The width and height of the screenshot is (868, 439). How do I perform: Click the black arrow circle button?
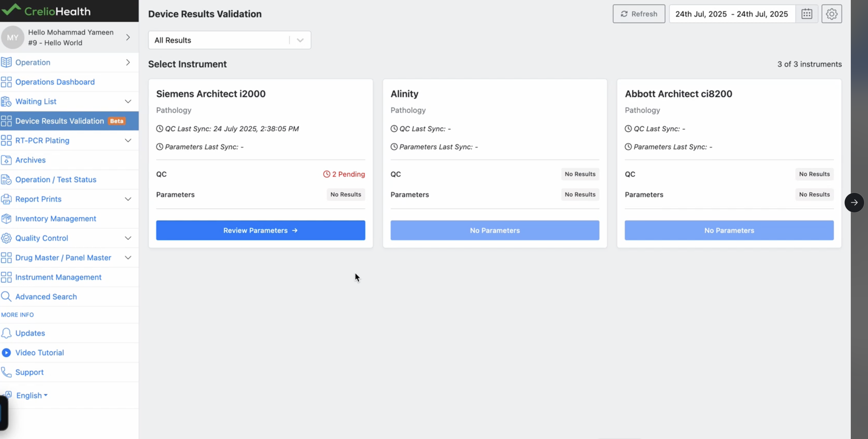854,203
